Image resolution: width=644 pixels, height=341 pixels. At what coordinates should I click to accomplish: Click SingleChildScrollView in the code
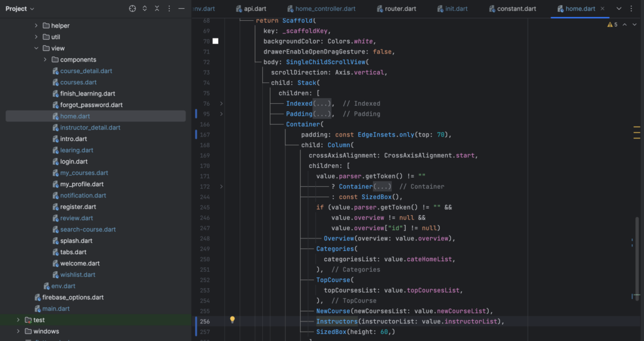pos(326,62)
